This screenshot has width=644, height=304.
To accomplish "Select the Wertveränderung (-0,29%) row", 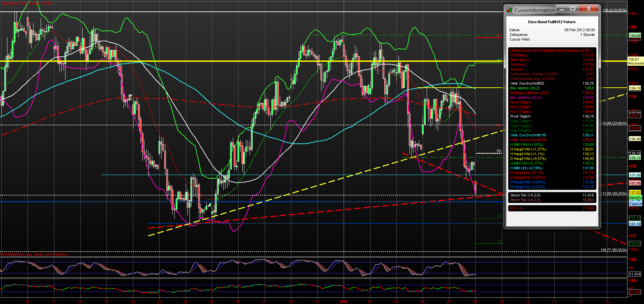I will [x=552, y=79].
